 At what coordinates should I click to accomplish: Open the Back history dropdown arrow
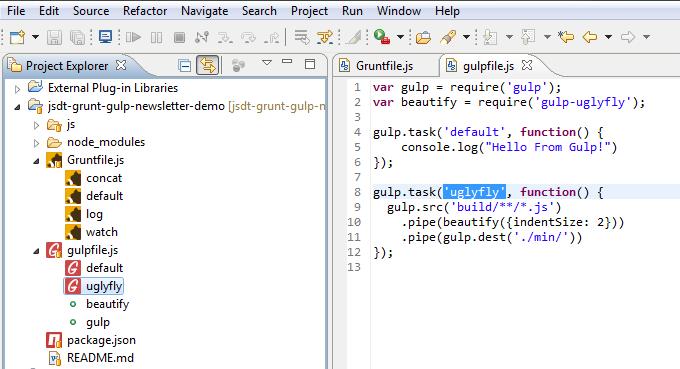[x=608, y=37]
